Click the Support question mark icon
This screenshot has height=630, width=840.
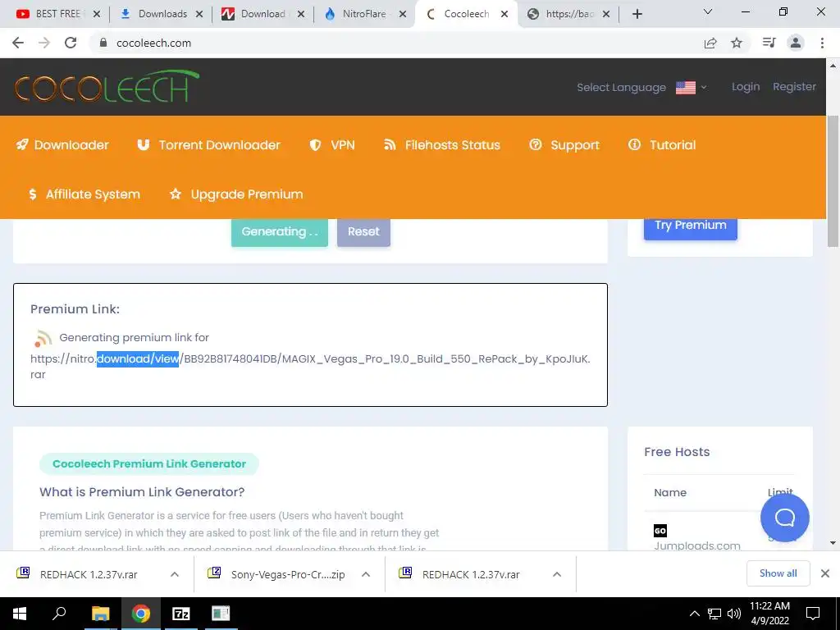[x=535, y=144]
